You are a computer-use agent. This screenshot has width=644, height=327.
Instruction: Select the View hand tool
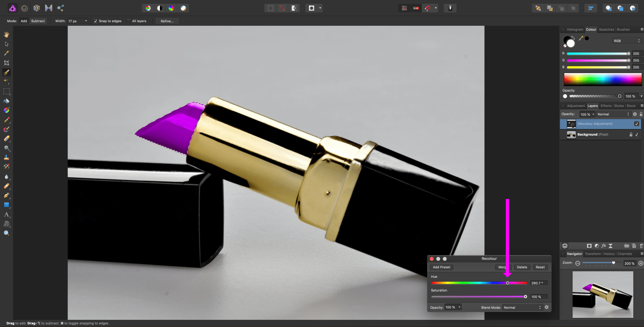(x=7, y=35)
